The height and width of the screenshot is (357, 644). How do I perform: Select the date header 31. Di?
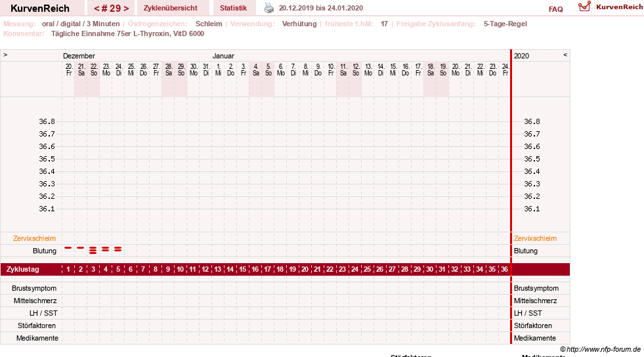[206, 70]
